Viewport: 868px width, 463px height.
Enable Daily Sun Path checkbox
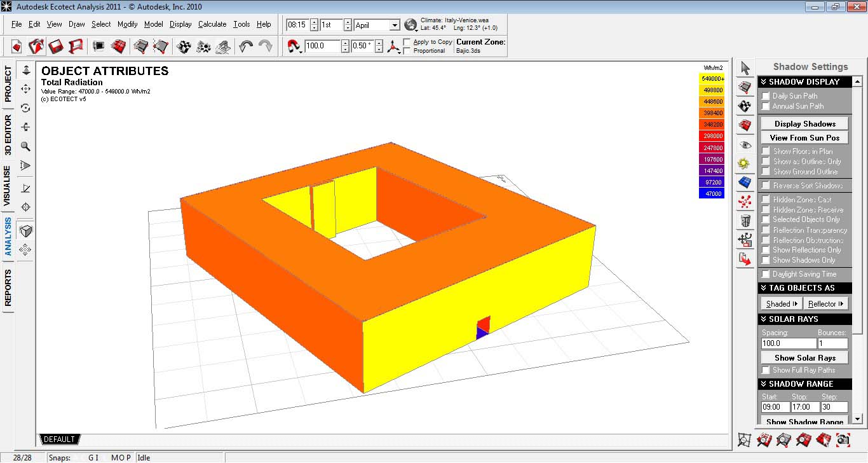pyautogui.click(x=766, y=96)
